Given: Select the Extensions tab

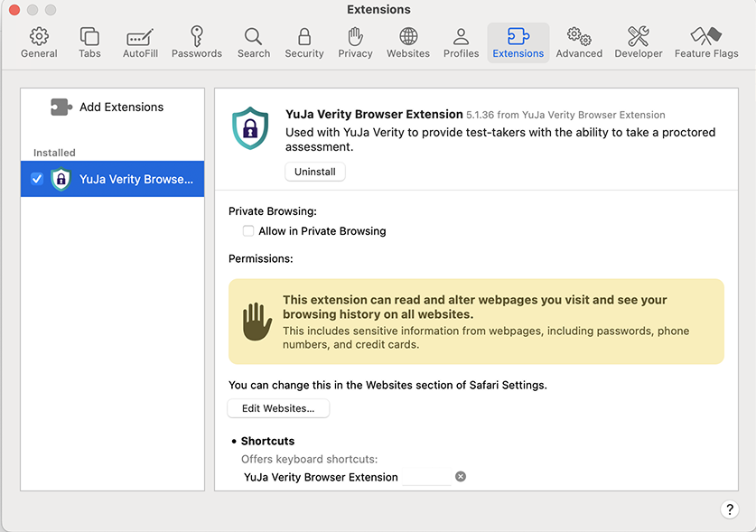Looking at the screenshot, I should [518, 43].
